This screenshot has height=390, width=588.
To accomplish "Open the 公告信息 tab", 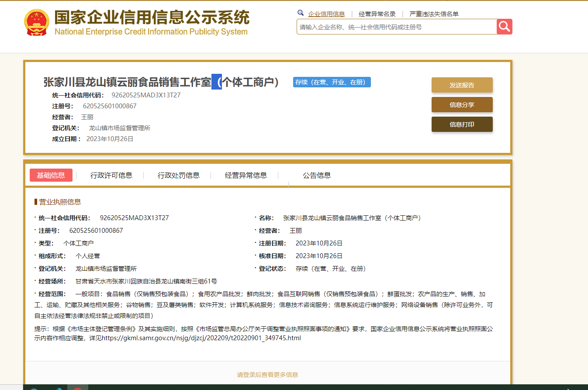I will point(317,175).
